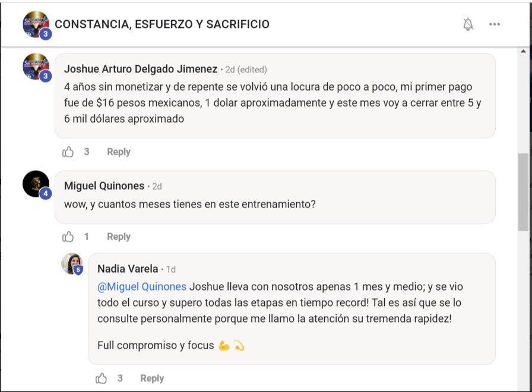Image resolution: width=532 pixels, height=392 pixels.
Task: Like Joshue Arturo Delgado Jimenez's comment
Action: 68,152
